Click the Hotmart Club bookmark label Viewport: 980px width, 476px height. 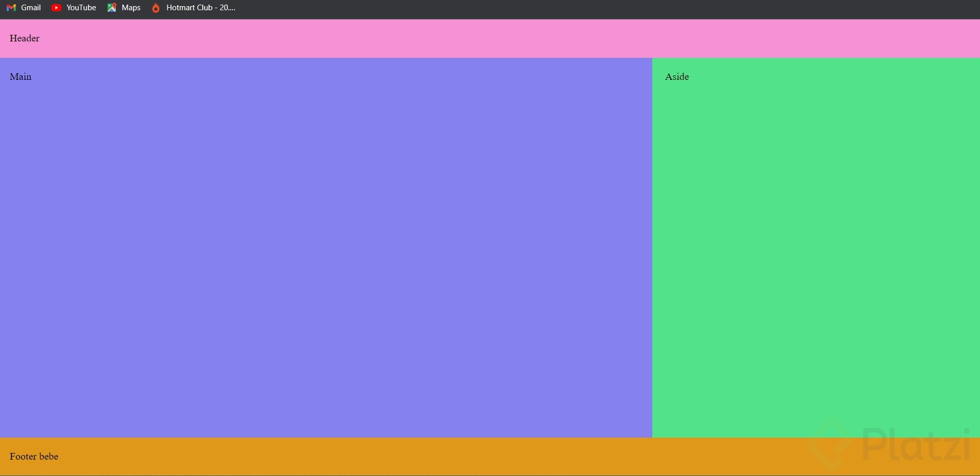(x=201, y=8)
